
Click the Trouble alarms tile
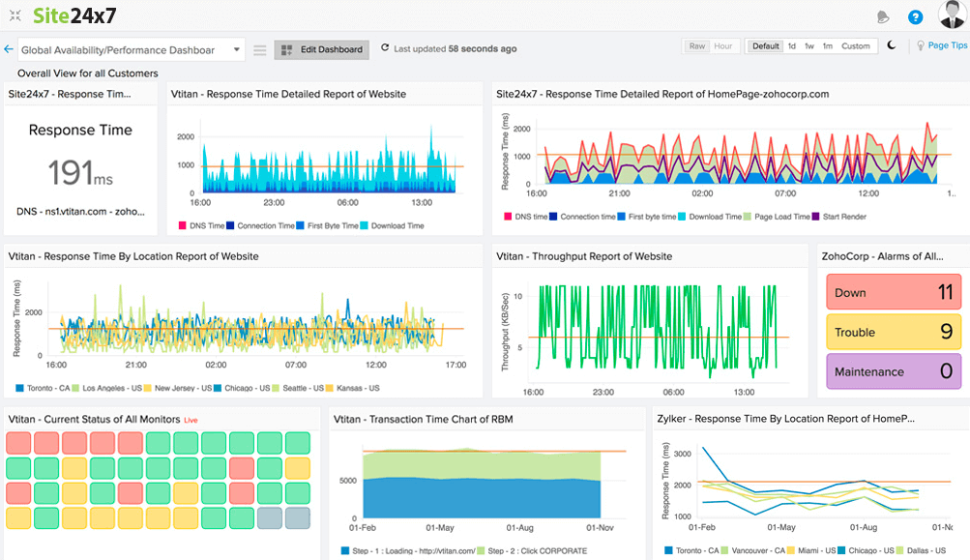(x=894, y=332)
